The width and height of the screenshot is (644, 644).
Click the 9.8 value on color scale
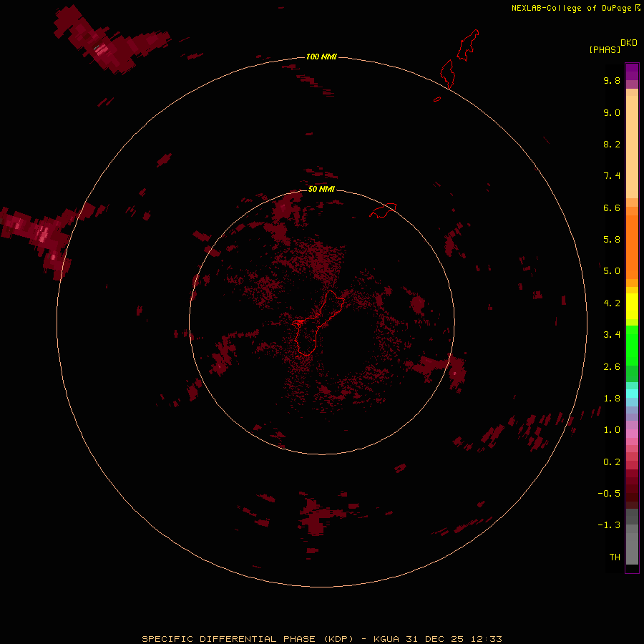(x=612, y=80)
